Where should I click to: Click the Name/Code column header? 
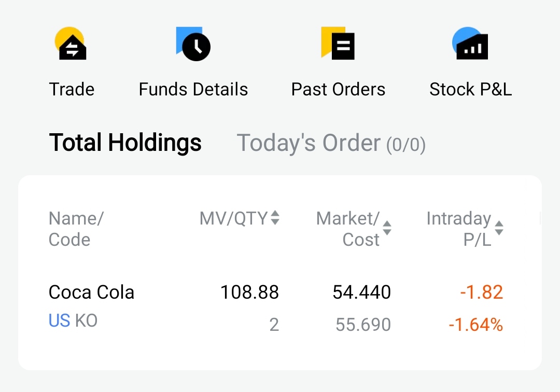click(76, 229)
